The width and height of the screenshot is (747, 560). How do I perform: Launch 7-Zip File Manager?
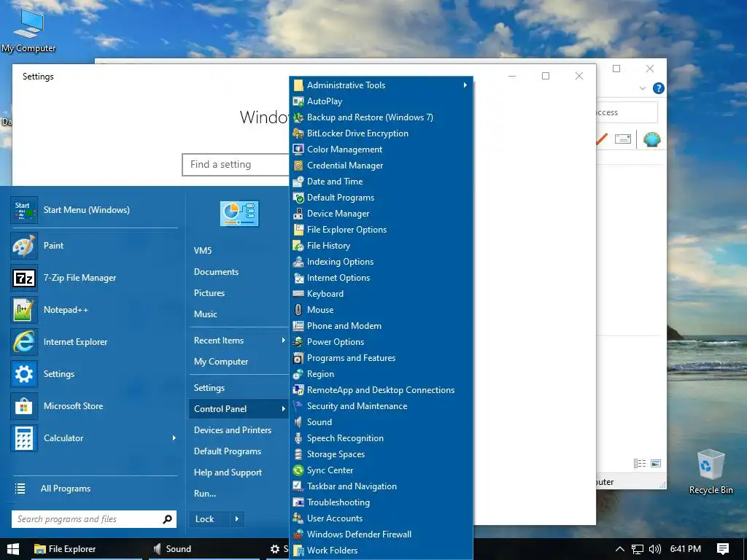94,278
